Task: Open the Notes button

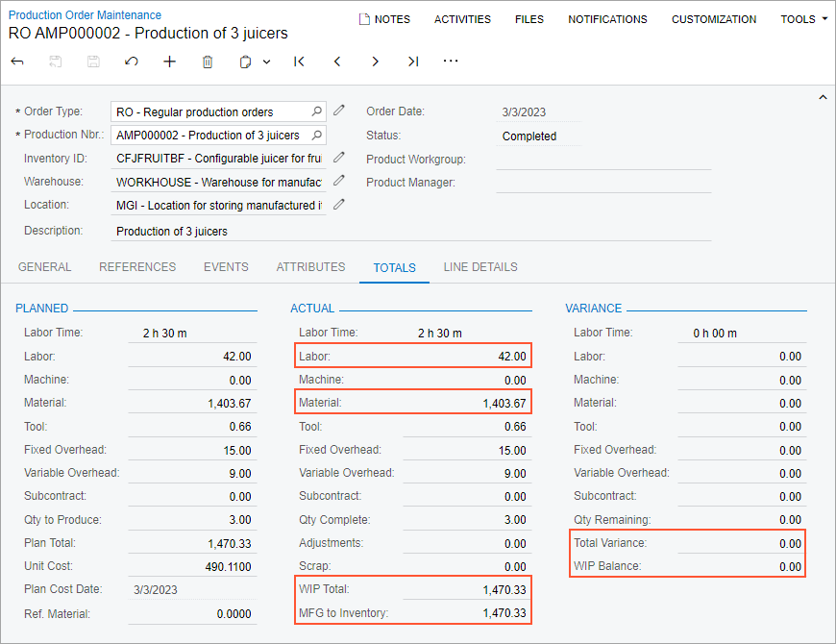Action: pyautogui.click(x=384, y=19)
